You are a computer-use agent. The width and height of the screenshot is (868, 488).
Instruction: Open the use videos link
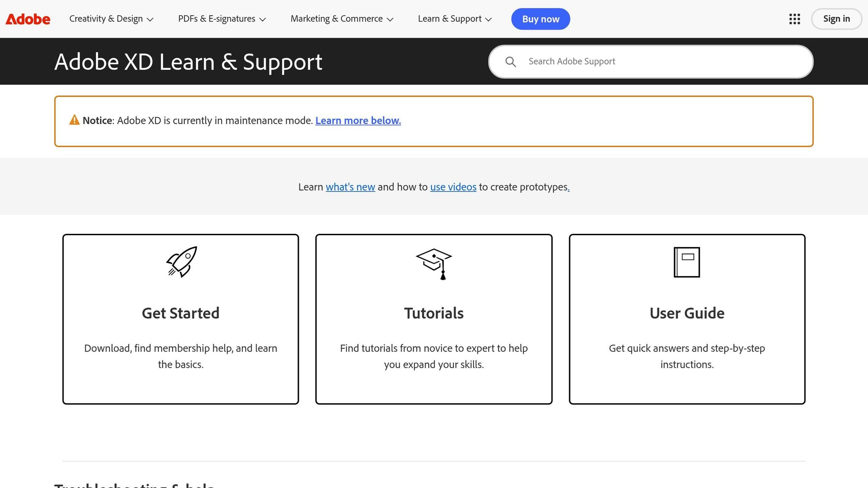[x=453, y=187]
